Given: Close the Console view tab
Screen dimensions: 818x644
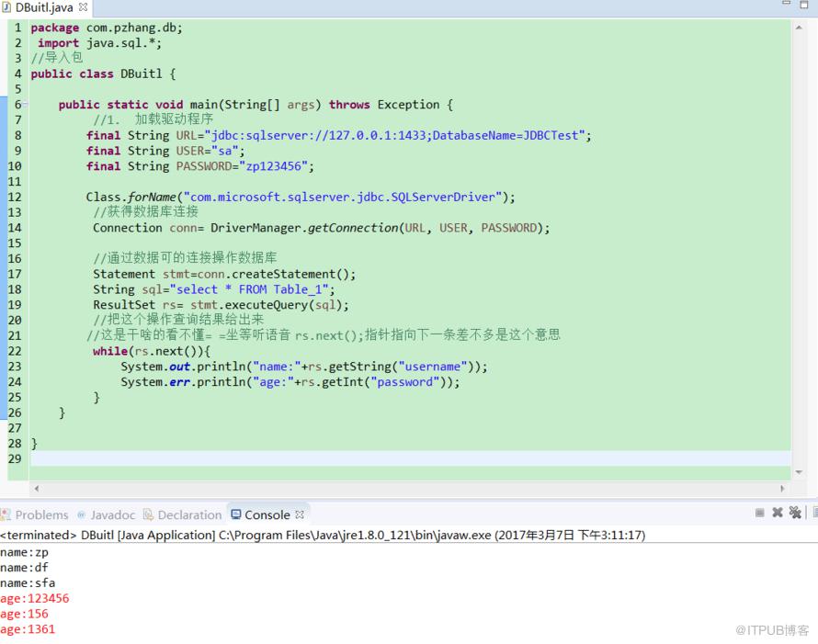Looking at the screenshot, I should (x=300, y=514).
